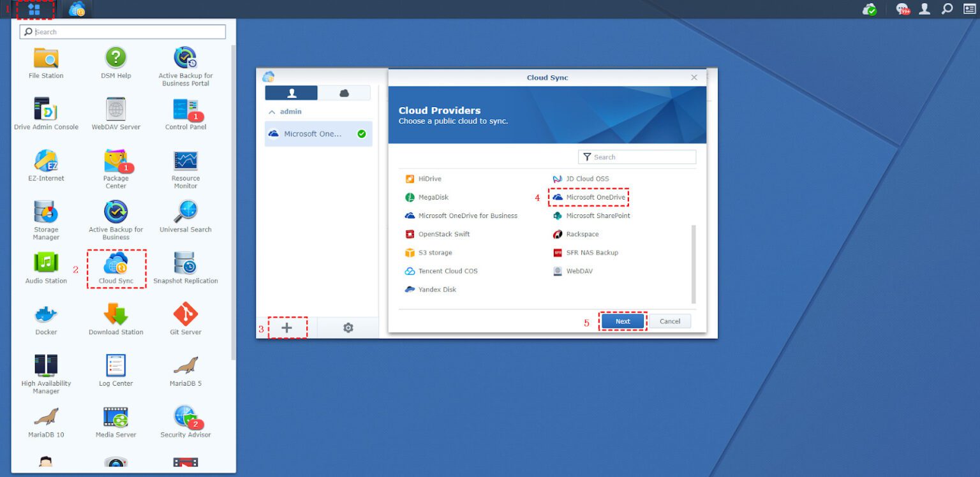Image resolution: width=980 pixels, height=477 pixels.
Task: Open Log Center
Action: click(x=116, y=371)
